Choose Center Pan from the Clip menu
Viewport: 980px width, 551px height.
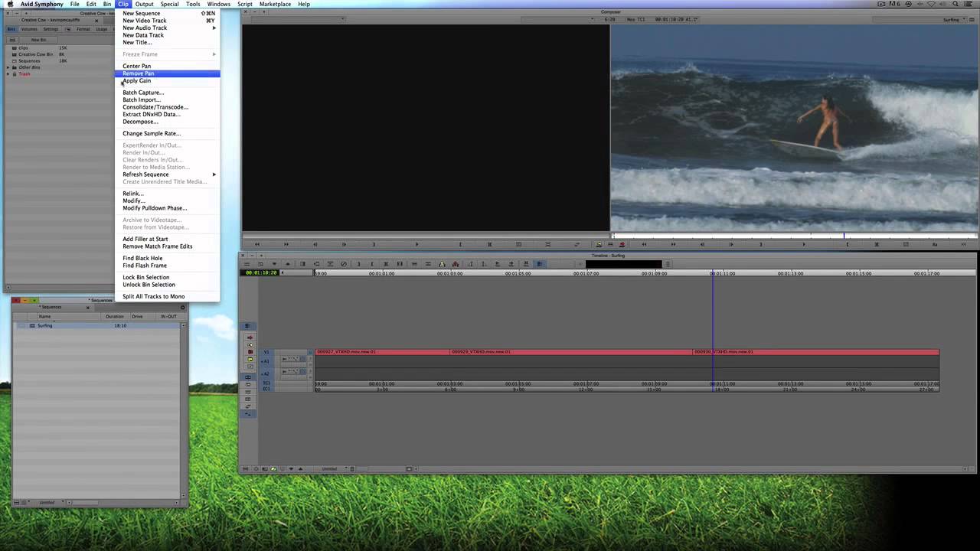(x=168, y=66)
